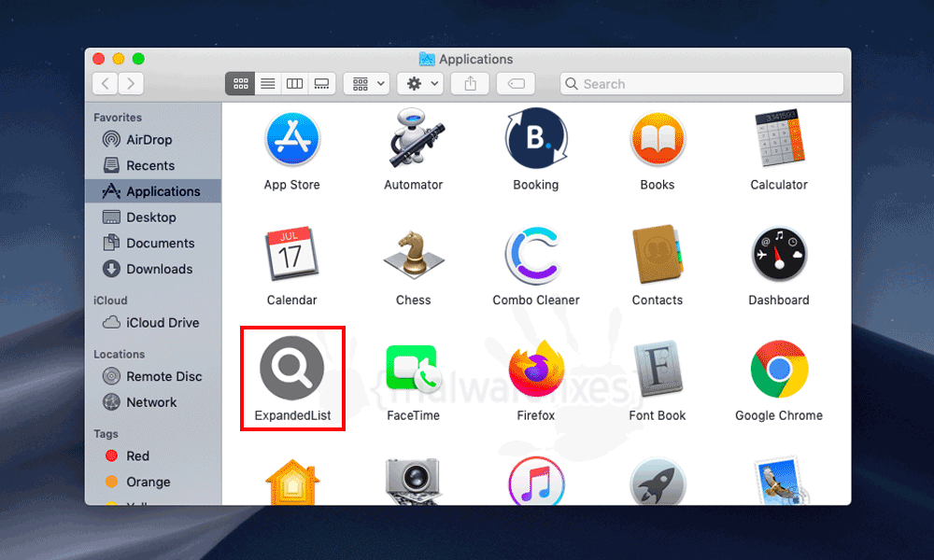
Task: Select the Home app house icon
Action: tap(292, 482)
